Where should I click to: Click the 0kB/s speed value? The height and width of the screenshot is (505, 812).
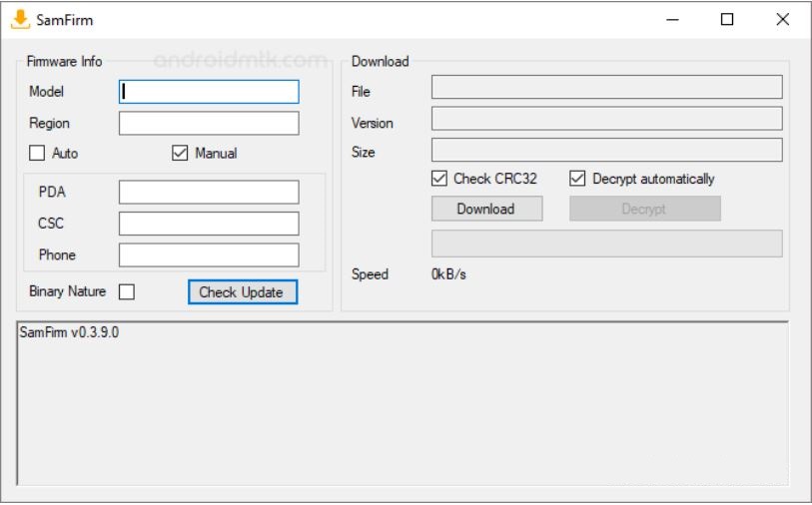(x=448, y=274)
